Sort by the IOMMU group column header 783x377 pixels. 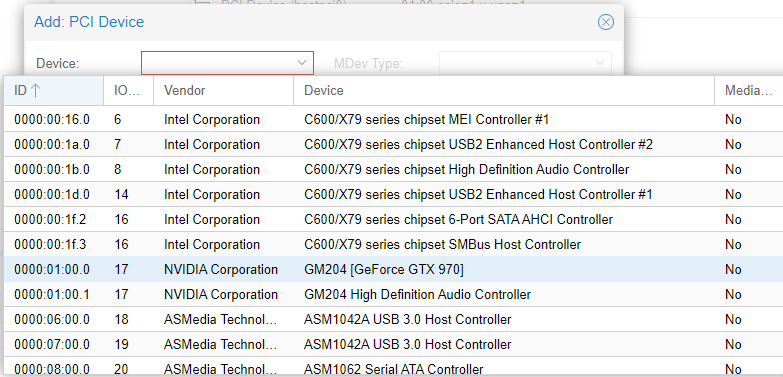pyautogui.click(x=128, y=90)
